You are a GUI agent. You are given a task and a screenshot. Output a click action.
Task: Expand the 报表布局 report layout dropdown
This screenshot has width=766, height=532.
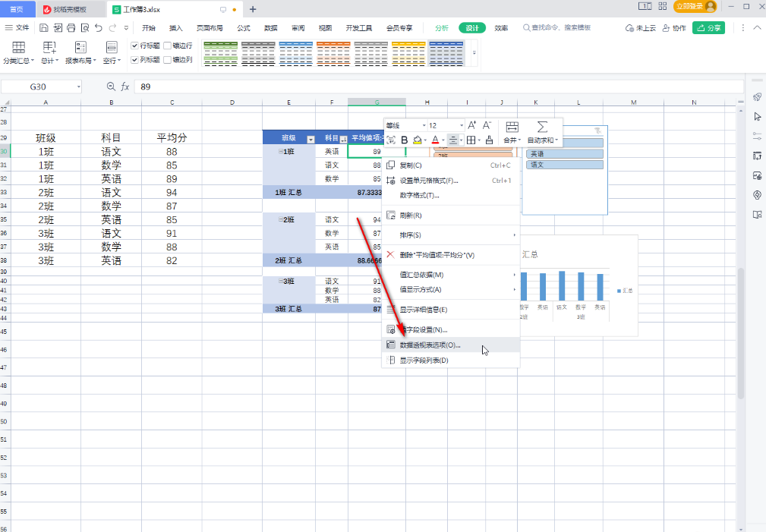(78, 60)
